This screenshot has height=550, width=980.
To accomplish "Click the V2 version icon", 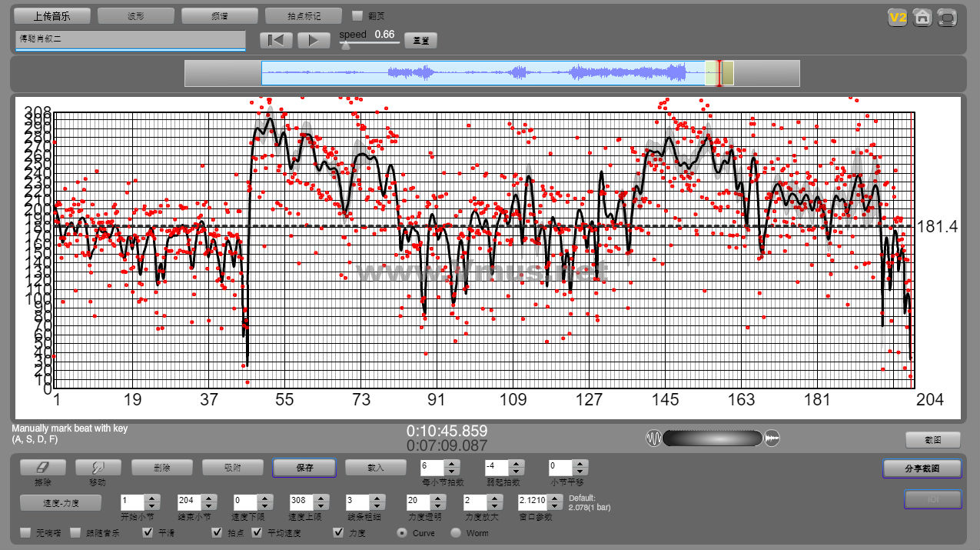I will coord(898,17).
